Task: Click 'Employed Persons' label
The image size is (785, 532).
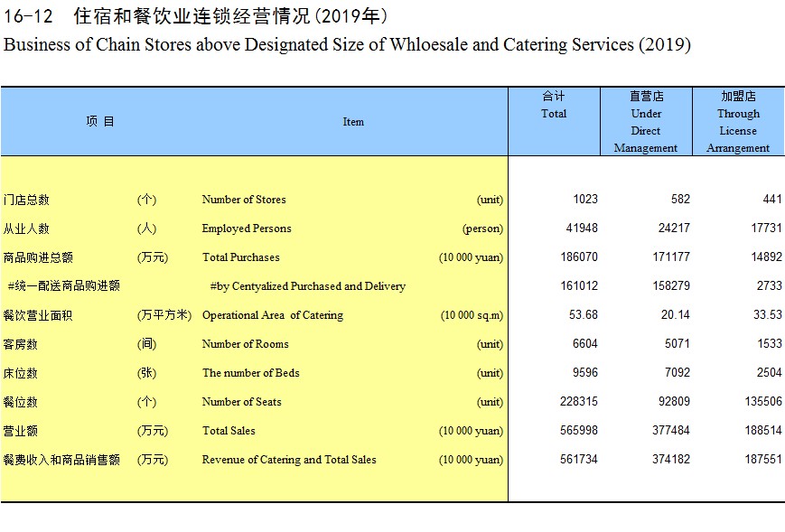Action: [x=247, y=229]
